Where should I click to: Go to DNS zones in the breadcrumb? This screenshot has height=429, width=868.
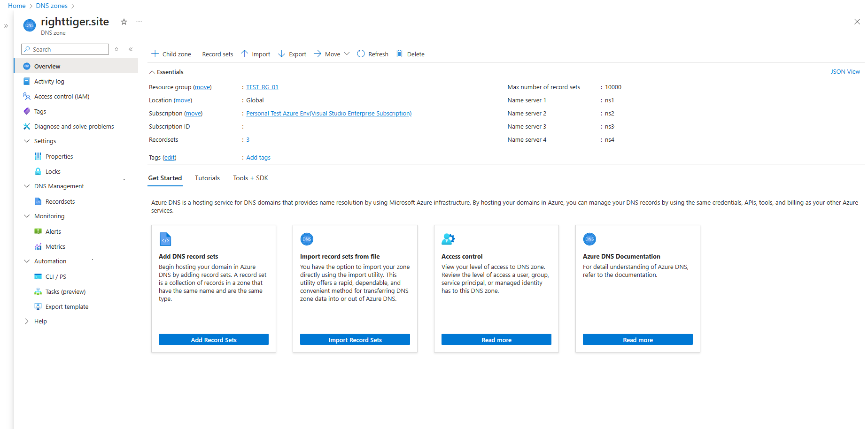pyautogui.click(x=52, y=6)
